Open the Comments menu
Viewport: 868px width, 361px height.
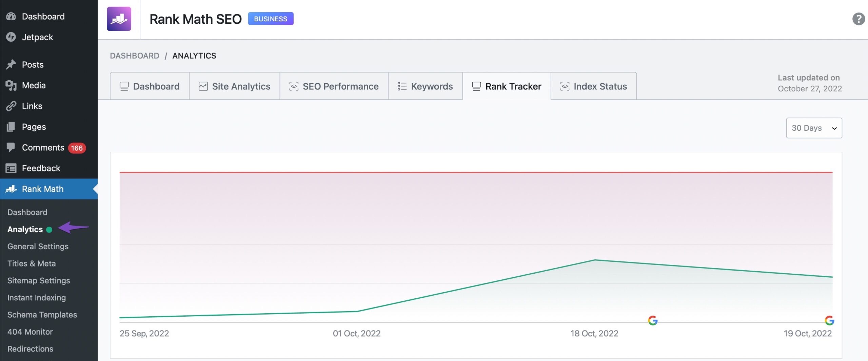click(x=49, y=147)
